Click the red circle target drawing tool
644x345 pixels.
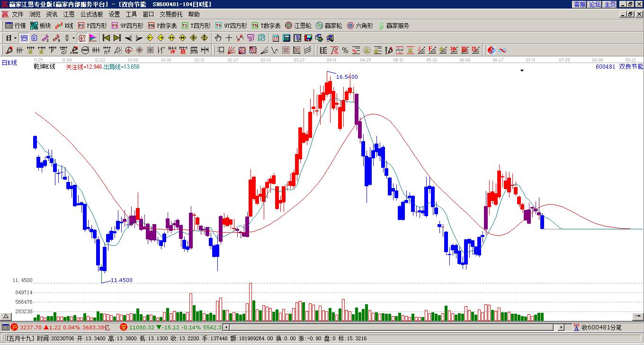coord(128,50)
